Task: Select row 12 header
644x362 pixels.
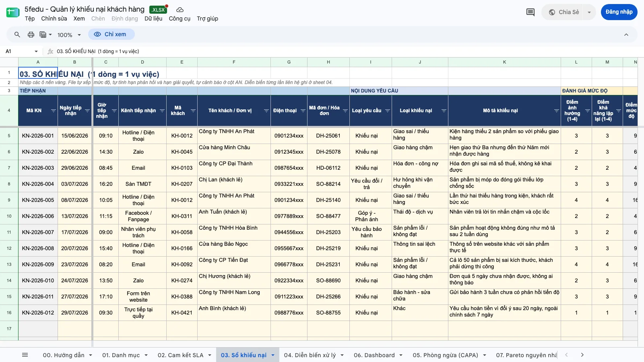Action: pos(9,248)
